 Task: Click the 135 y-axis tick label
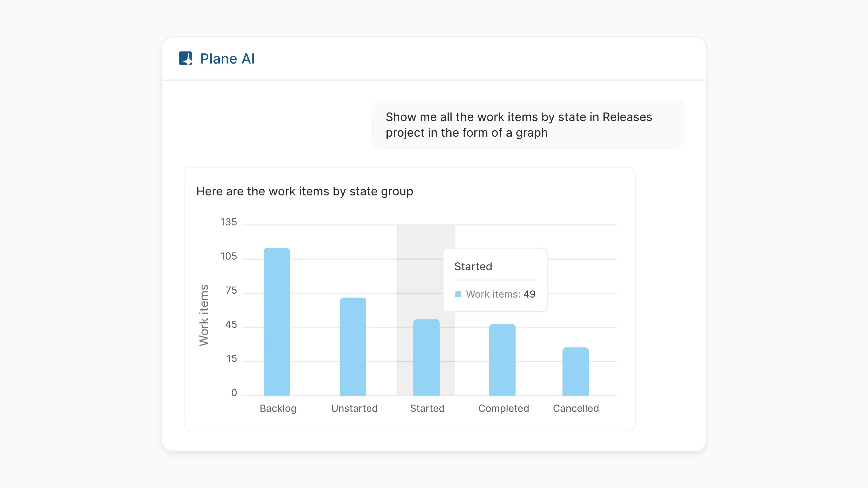(228, 222)
